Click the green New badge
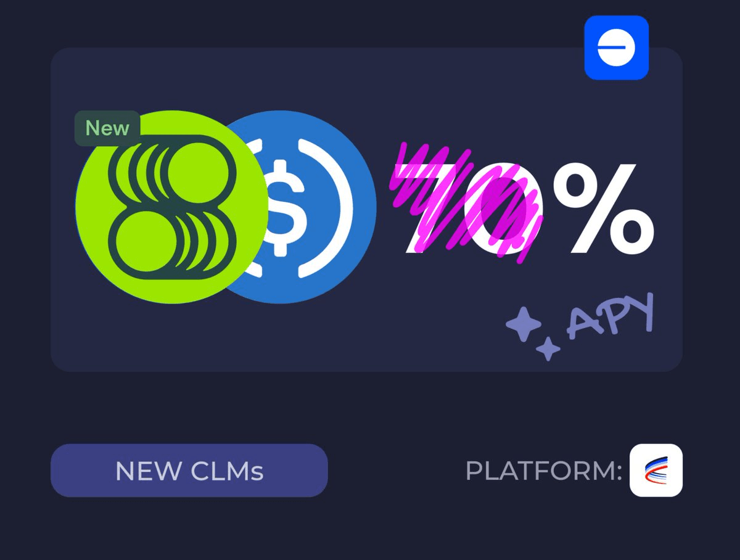Screen dimensions: 740x560 click(107, 128)
